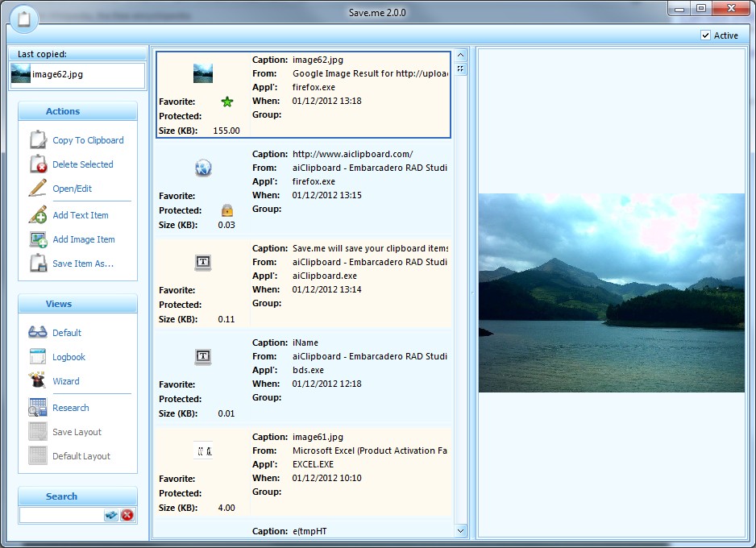This screenshot has height=548, width=756.
Task: Switch to the Default view
Action: [x=67, y=333]
